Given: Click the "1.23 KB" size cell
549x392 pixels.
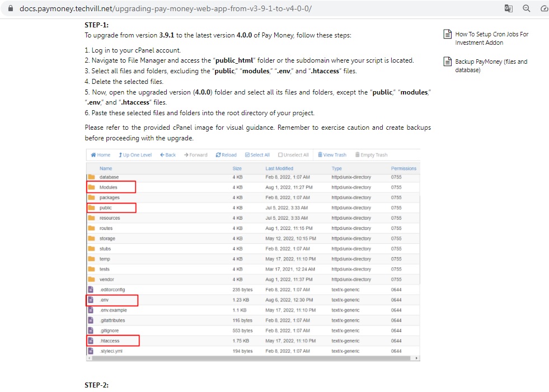Looking at the screenshot, I should (x=241, y=300).
